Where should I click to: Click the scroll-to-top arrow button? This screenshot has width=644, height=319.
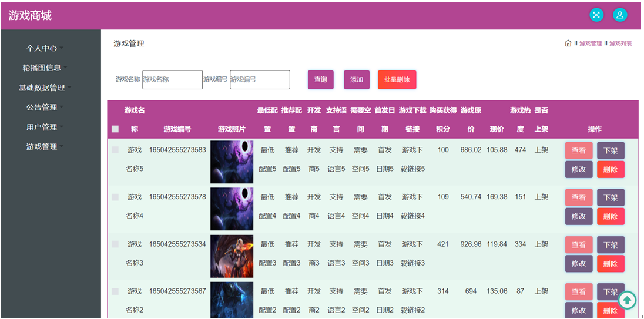pos(627,300)
